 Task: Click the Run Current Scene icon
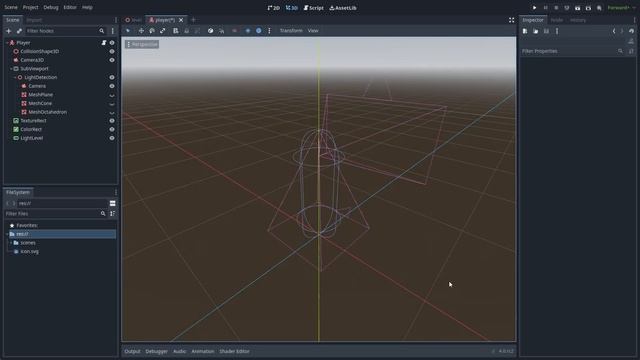(578, 8)
